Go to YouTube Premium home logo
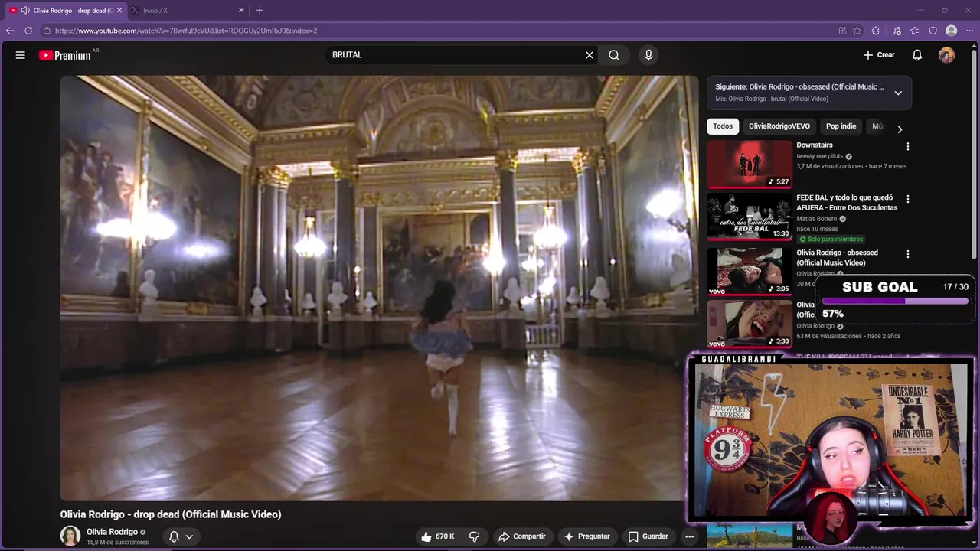The height and width of the screenshot is (551, 980). (65, 55)
